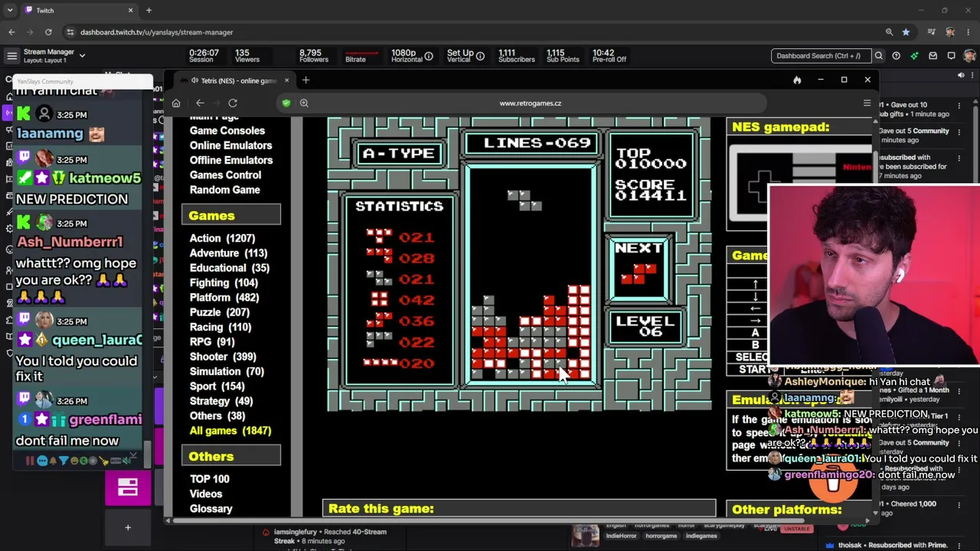The height and width of the screenshot is (551, 980).
Task: Expand the Stream Manager layout dropdown
Action: tap(82, 55)
